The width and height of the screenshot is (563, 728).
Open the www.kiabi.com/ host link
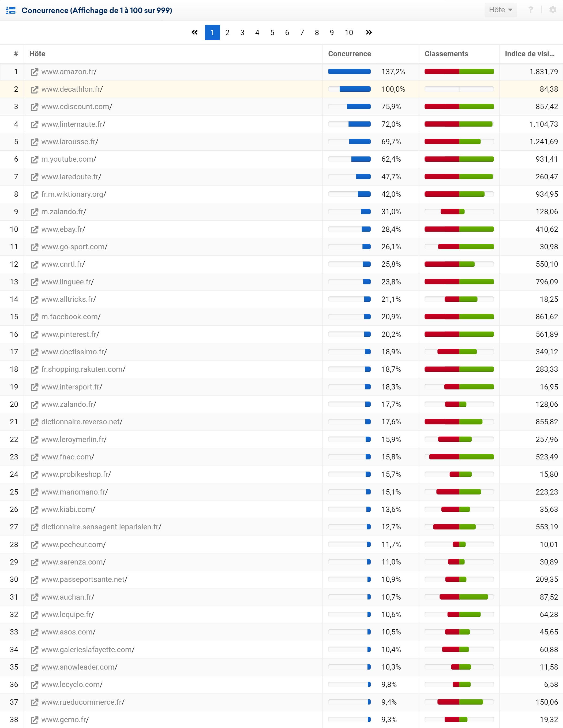click(x=68, y=509)
